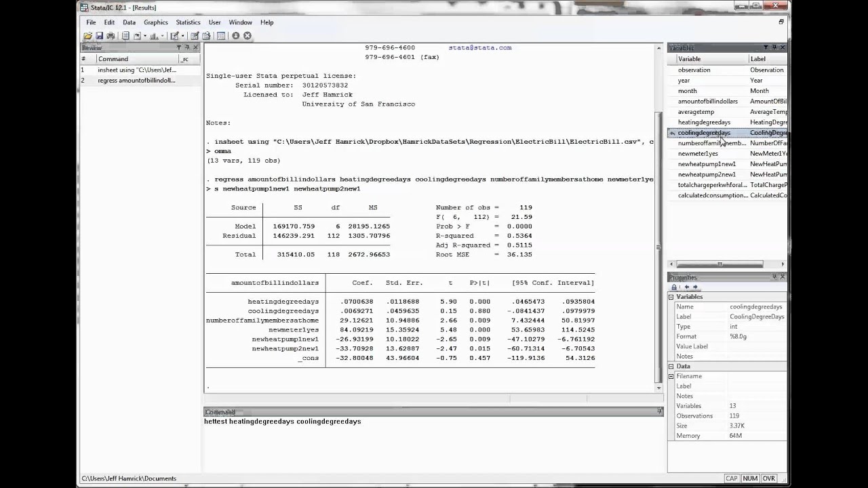Open the dropdown arrow beside Viewer icon

(144, 36)
